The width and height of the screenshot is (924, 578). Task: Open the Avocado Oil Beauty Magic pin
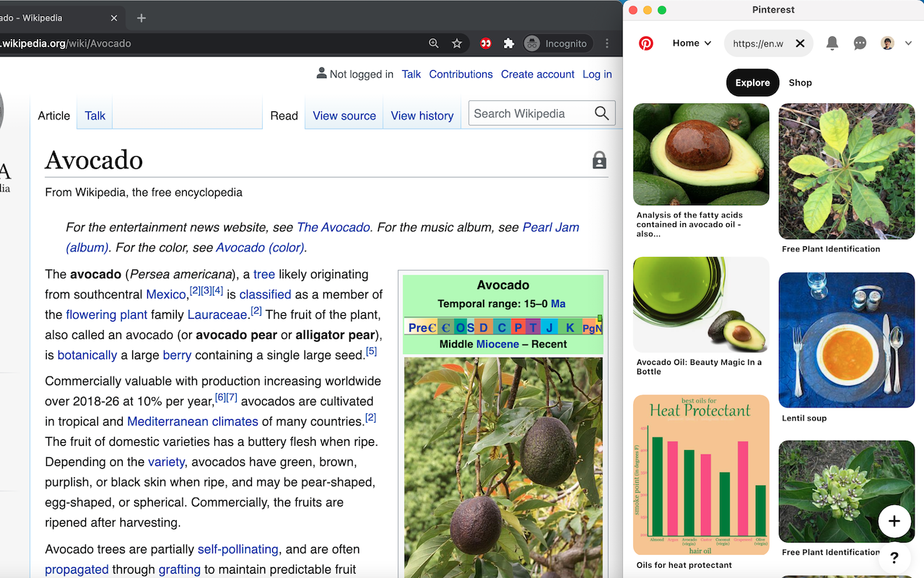tap(701, 305)
